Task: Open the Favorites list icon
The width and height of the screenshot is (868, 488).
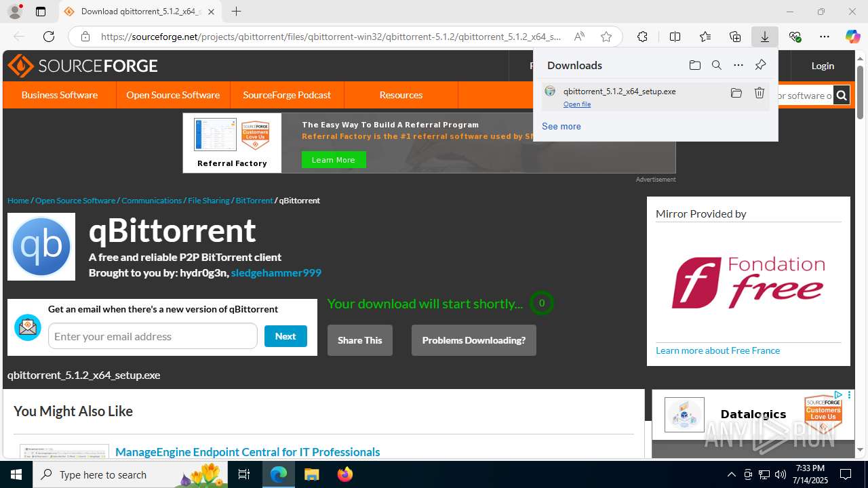Action: pos(705,37)
